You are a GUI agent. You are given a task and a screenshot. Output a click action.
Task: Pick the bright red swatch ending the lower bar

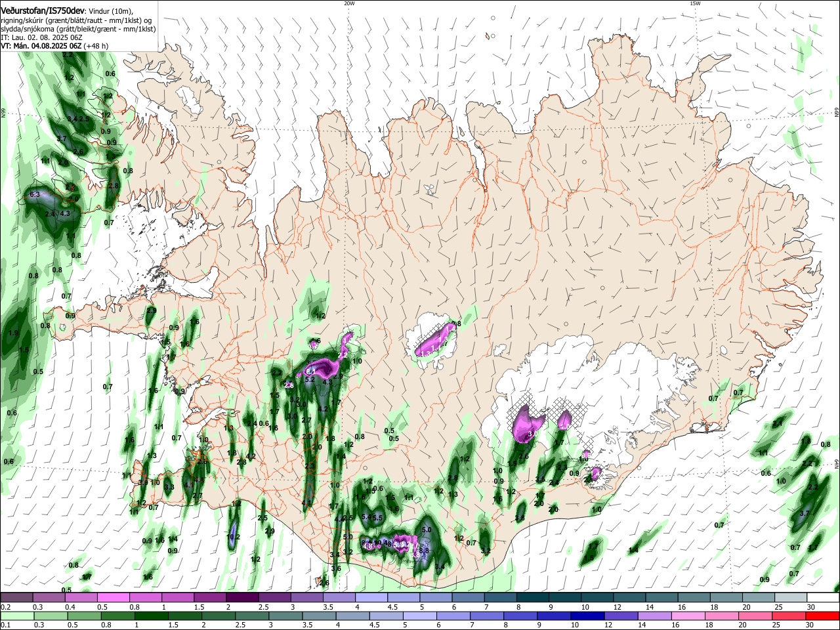point(822,616)
